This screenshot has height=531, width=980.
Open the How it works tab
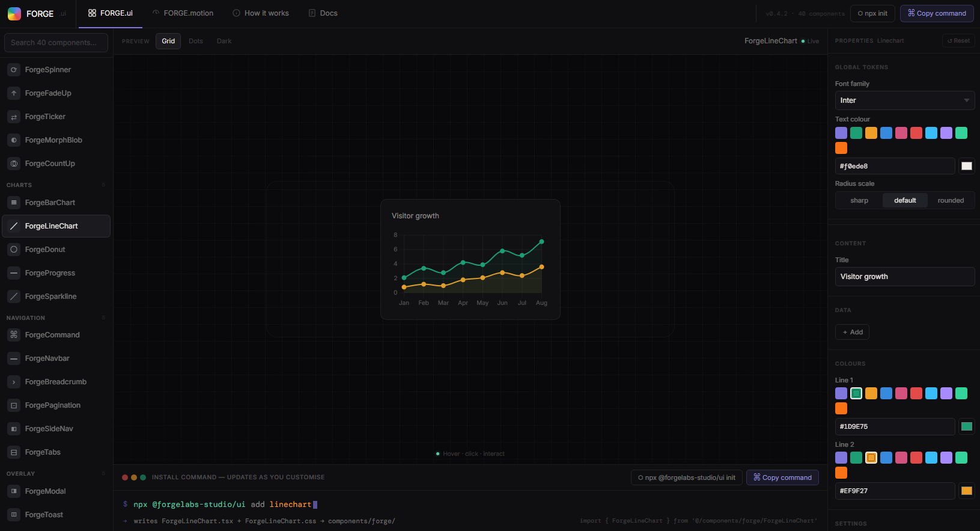[x=261, y=13]
